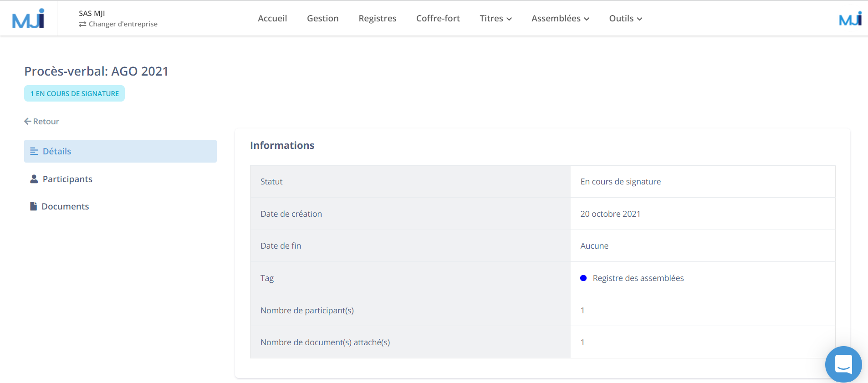Click the Registre des assemblées tag text

pyautogui.click(x=638, y=278)
